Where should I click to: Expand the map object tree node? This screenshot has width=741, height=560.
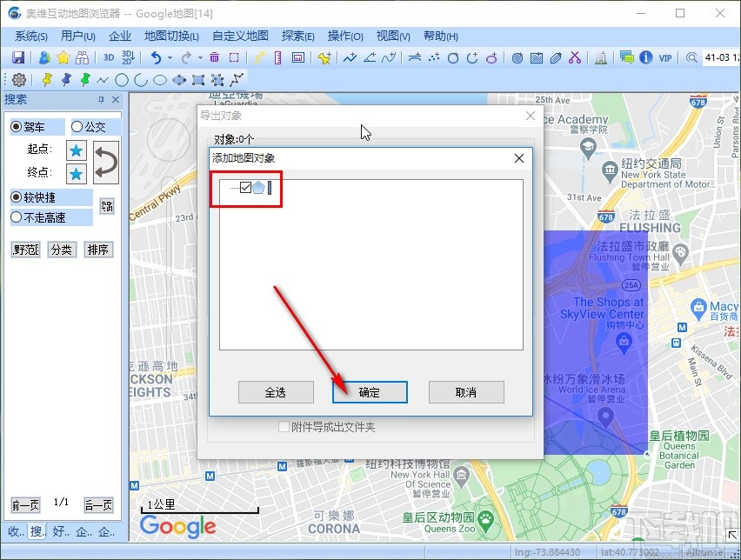[x=233, y=188]
